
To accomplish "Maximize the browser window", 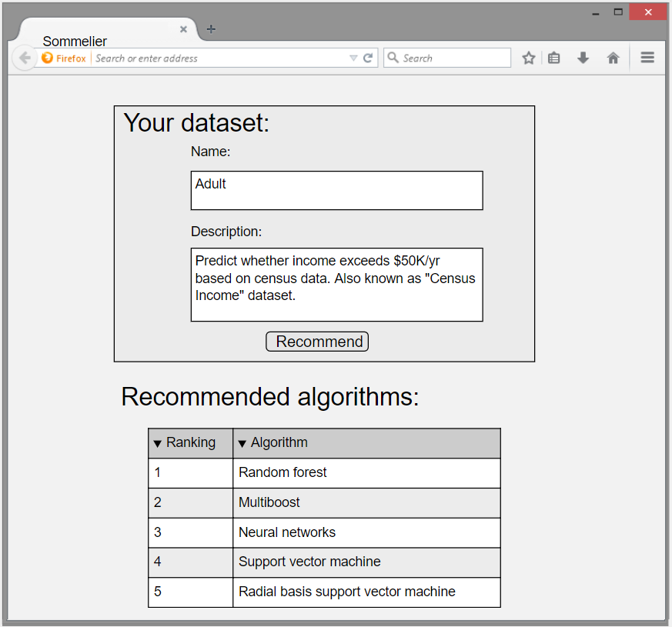I will [618, 12].
